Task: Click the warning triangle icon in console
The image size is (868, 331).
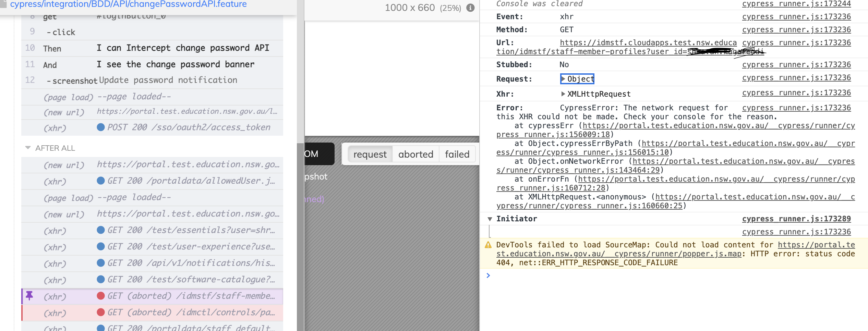Action: [488, 245]
